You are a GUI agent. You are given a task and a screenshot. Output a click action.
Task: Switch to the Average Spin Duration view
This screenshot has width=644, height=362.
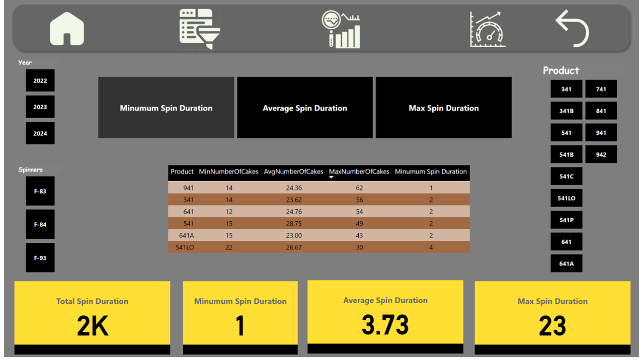pos(304,108)
